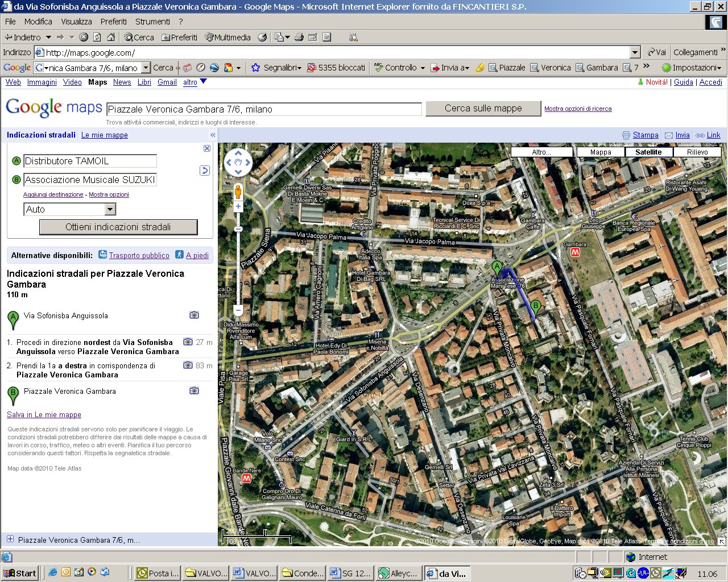Click the map pan control arrows
728x582 pixels.
pyautogui.click(x=238, y=162)
